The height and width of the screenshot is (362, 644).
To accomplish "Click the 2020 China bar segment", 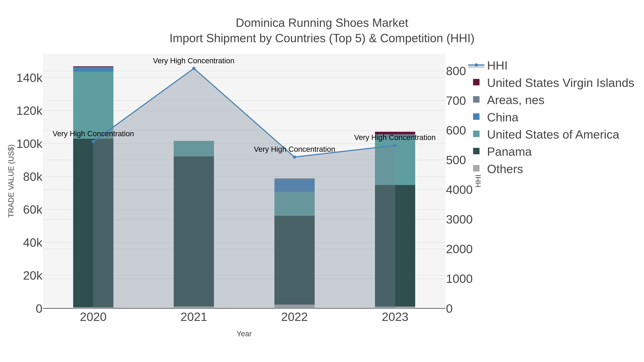I will [x=93, y=69].
